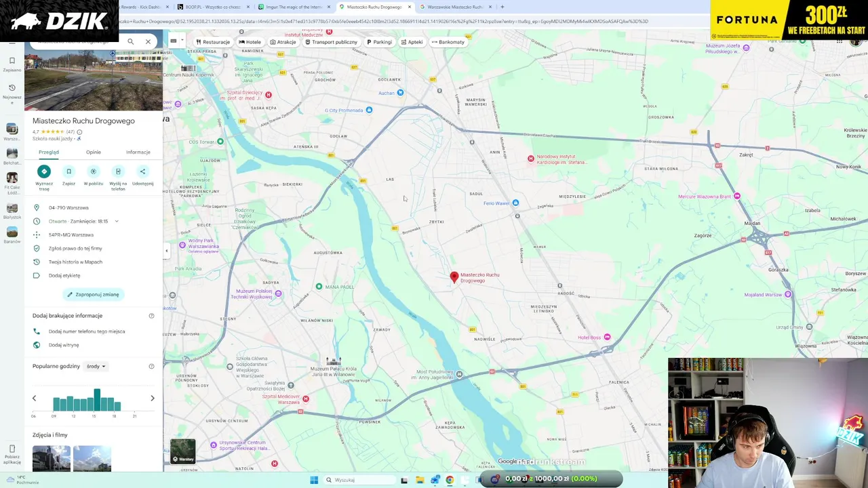Click the Mercure Wiązowna Brant hotel marker
This screenshot has width=868, height=488.
[x=736, y=196]
